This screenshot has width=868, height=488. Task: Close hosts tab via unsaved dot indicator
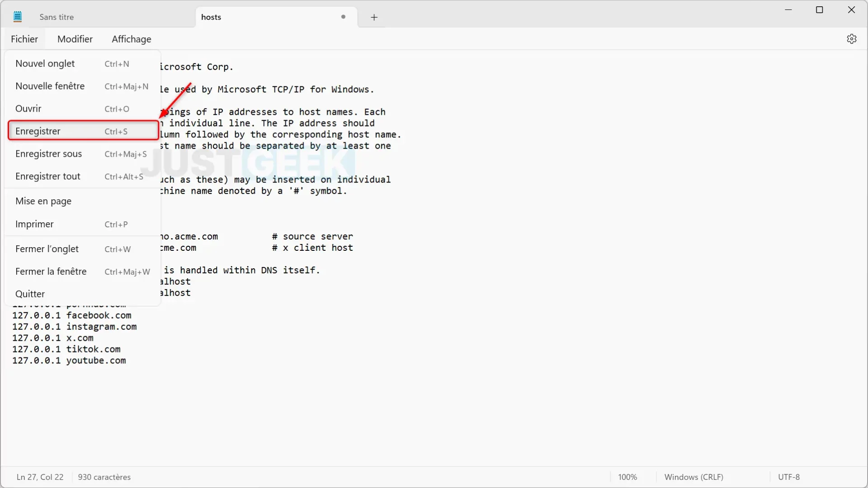[344, 17]
